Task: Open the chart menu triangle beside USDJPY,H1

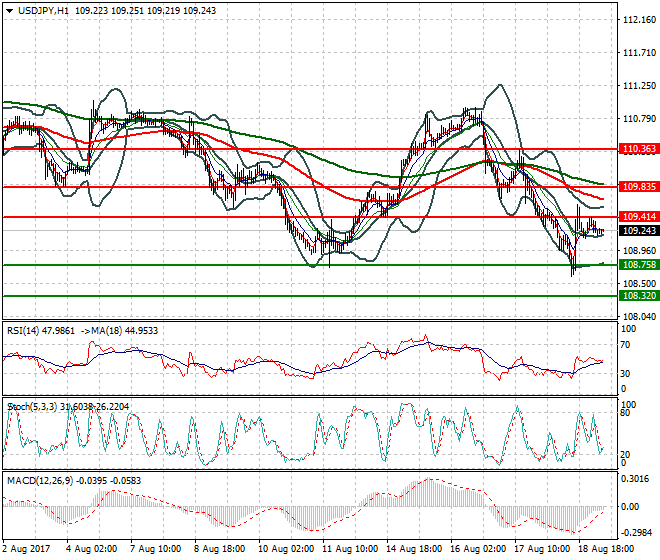Action: [10, 9]
